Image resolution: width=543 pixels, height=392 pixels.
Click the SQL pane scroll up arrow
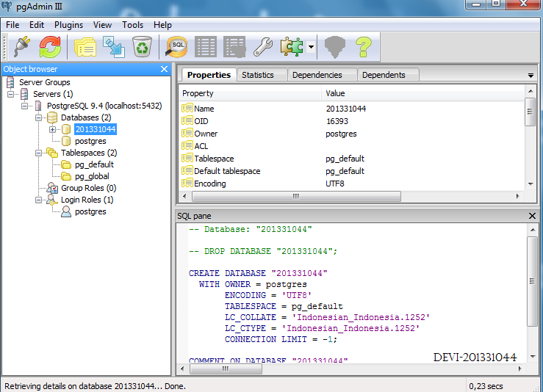coord(532,230)
